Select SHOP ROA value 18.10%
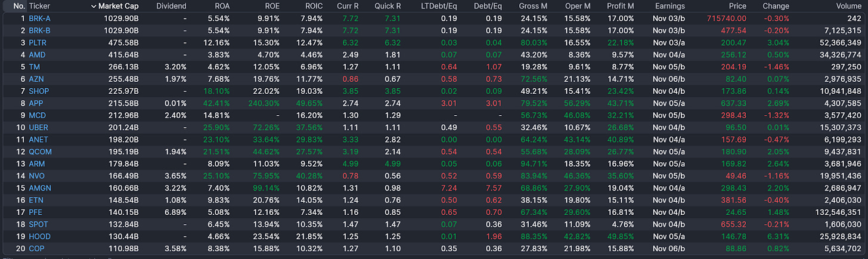The width and height of the screenshot is (868, 259). (216, 91)
